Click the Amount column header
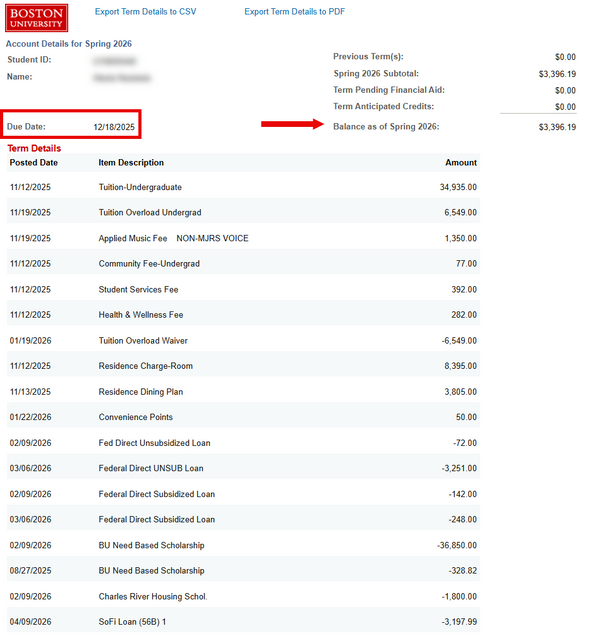 pos(461,163)
